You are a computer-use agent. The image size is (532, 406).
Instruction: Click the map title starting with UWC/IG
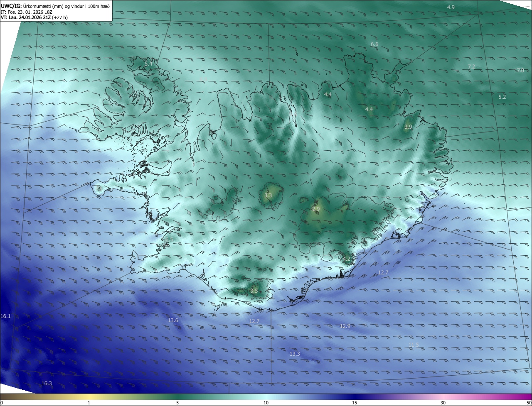point(55,6)
